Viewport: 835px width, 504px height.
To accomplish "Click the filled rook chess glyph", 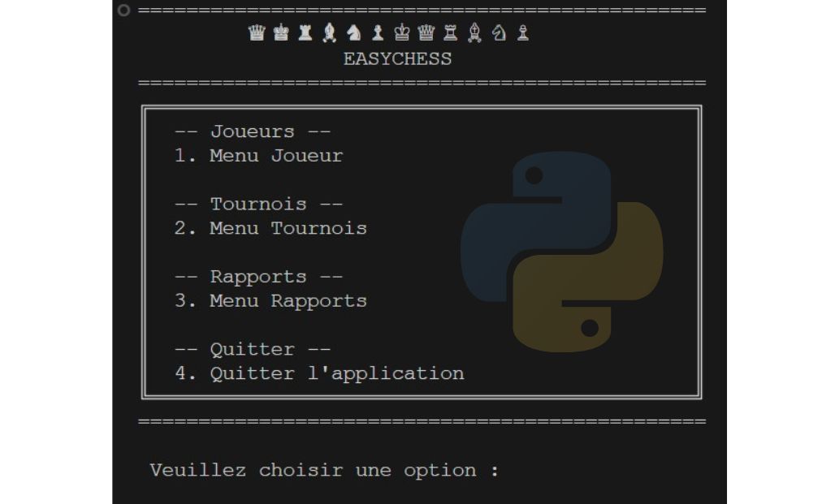I will (305, 33).
